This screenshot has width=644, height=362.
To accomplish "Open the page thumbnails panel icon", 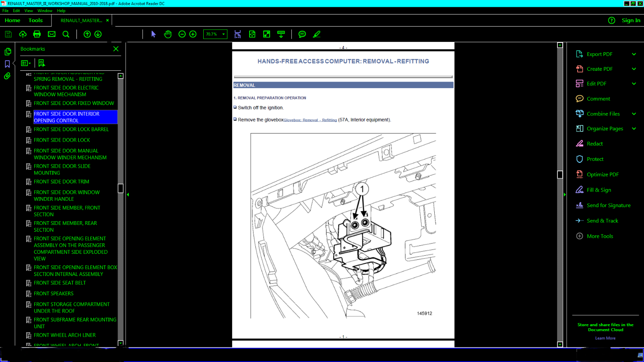I will click(8, 51).
